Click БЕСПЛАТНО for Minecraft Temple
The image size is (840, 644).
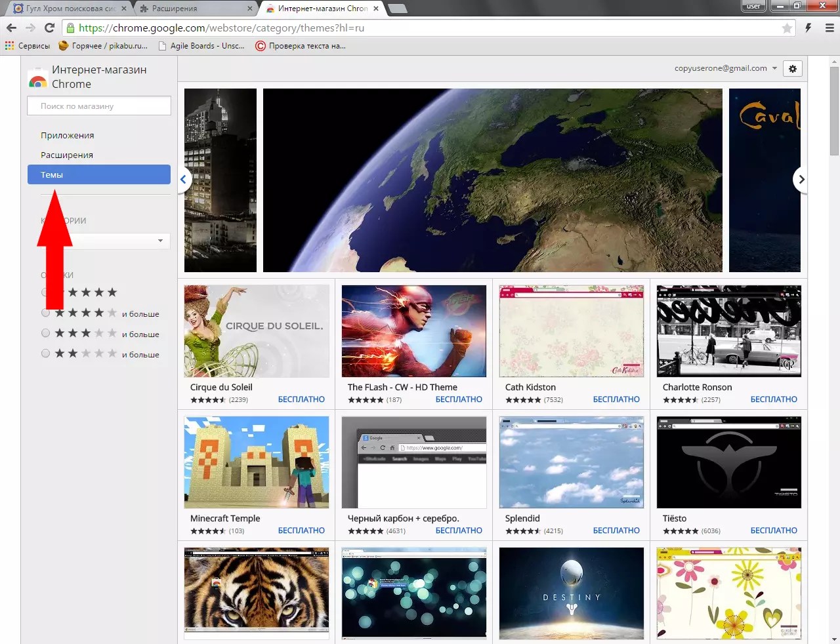(x=301, y=531)
